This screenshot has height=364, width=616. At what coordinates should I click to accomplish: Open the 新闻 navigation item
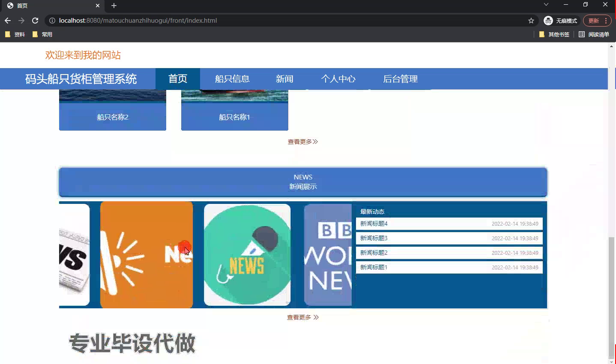284,79
